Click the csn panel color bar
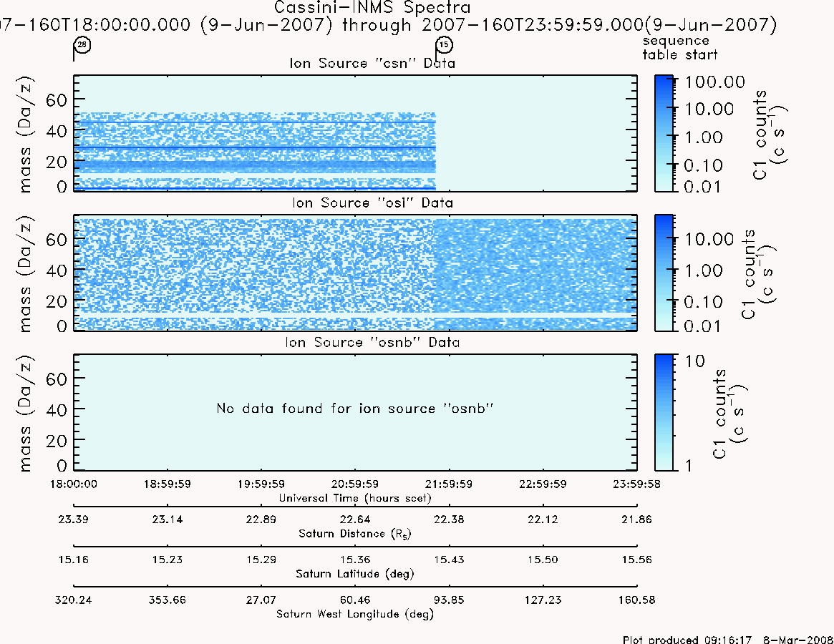This screenshot has width=834, height=644. (x=664, y=133)
